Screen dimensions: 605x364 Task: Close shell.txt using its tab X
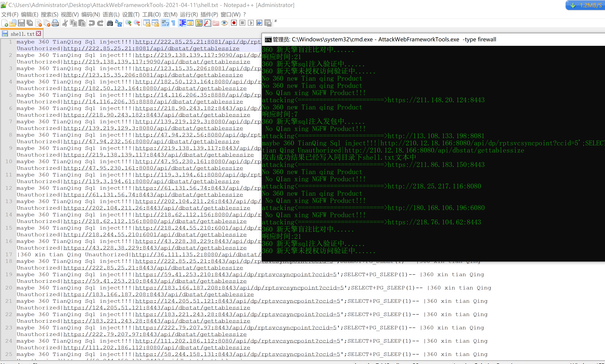click(x=38, y=33)
